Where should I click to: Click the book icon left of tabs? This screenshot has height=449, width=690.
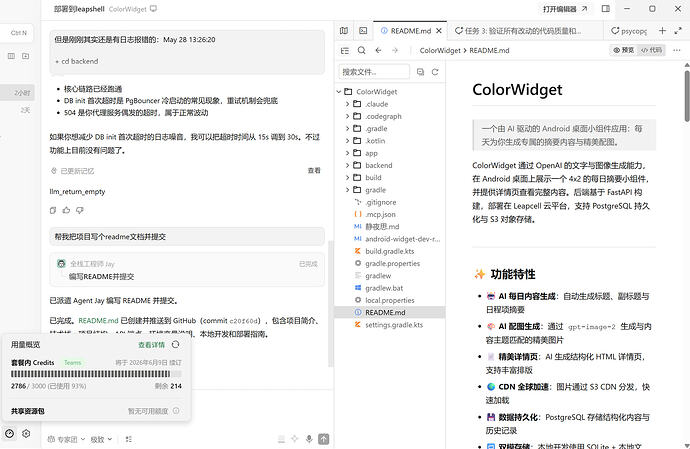[344, 31]
